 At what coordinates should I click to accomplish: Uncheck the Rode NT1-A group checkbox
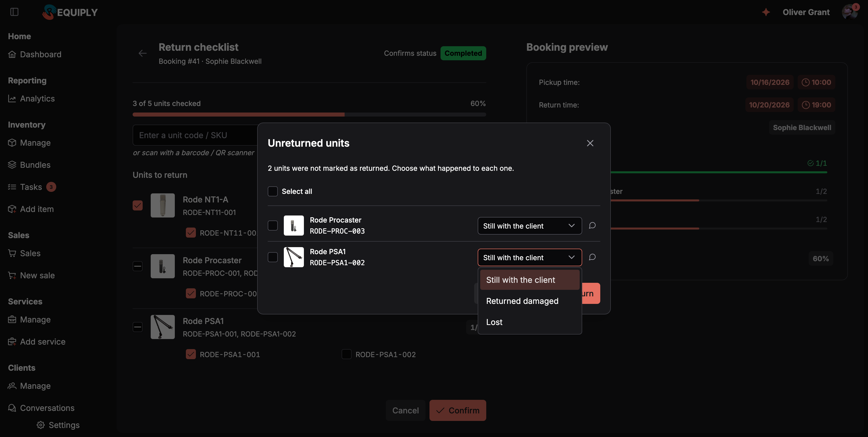pos(137,205)
